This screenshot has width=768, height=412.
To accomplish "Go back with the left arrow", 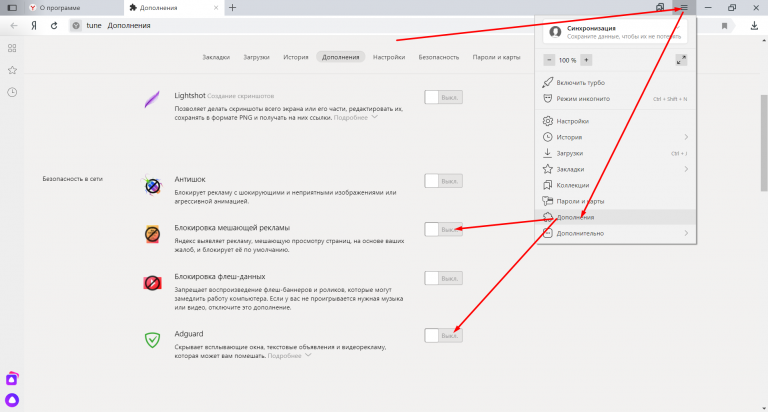I will point(14,25).
